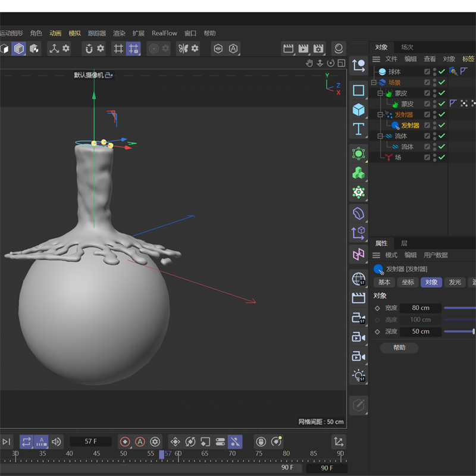Click the render to picture viewer icon

pos(303,49)
